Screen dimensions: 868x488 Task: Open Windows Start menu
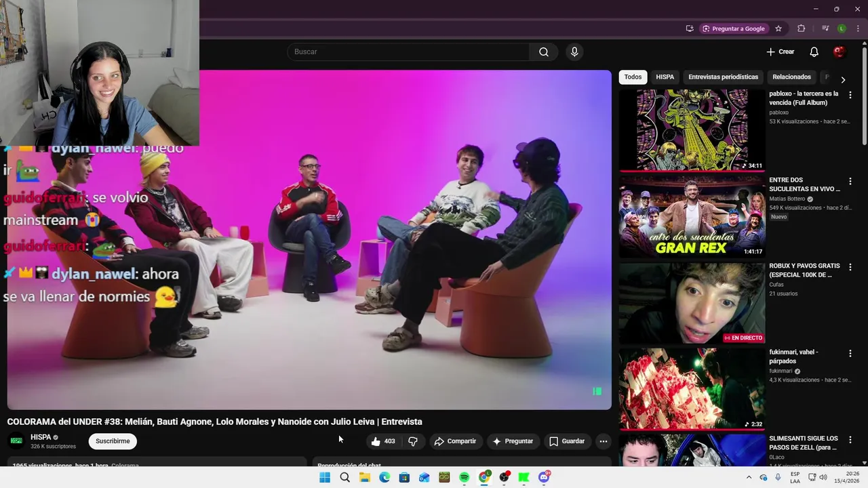(x=325, y=477)
